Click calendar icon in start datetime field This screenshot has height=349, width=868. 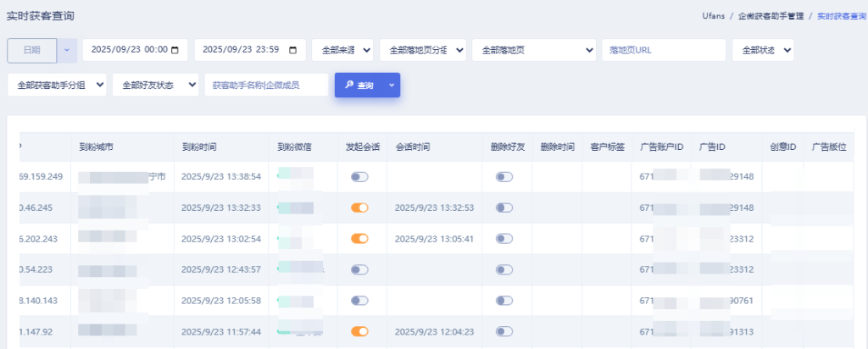click(175, 51)
